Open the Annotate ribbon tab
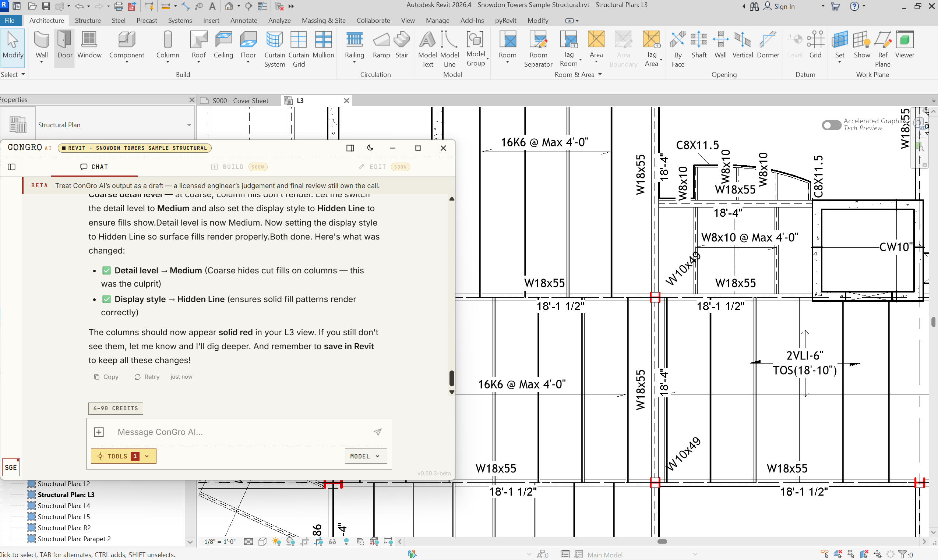 244,20
